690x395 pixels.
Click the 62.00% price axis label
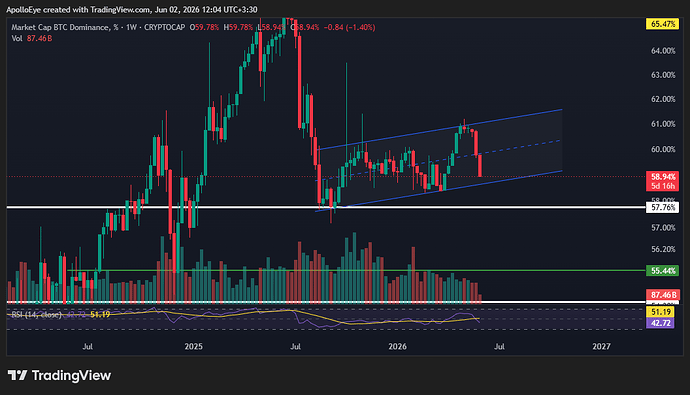pos(663,99)
